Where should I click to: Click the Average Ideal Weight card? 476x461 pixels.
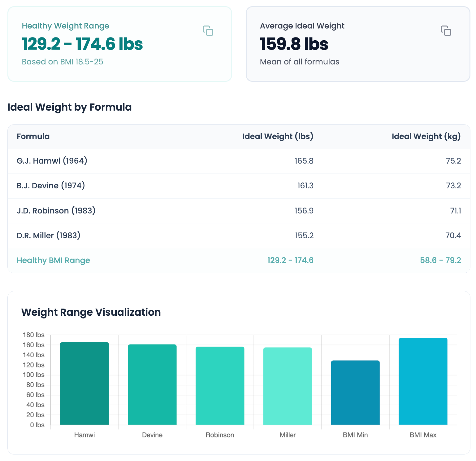(x=357, y=43)
